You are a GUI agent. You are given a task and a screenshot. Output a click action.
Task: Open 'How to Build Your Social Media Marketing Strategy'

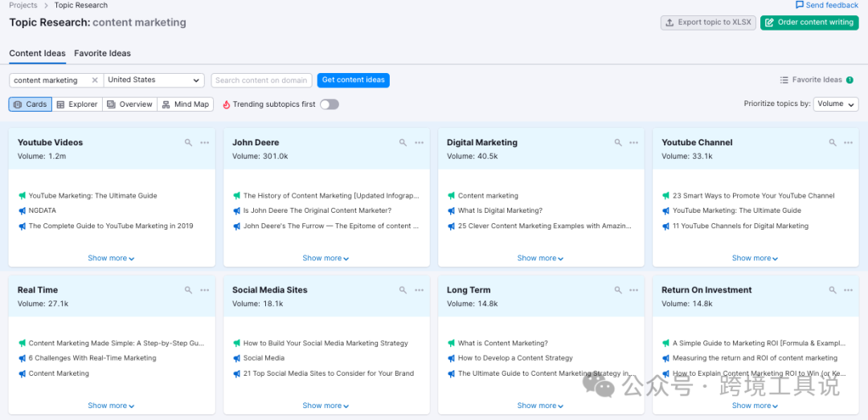325,343
